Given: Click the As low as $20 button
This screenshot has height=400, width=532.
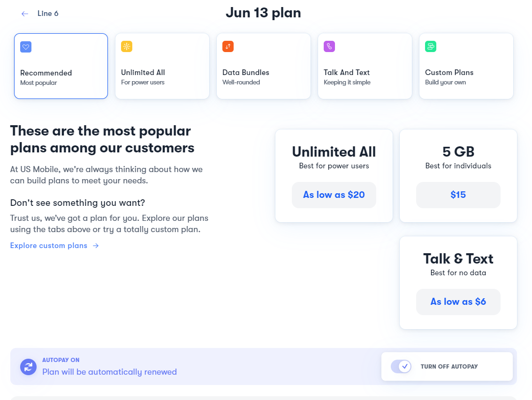Looking at the screenshot, I should click(334, 195).
